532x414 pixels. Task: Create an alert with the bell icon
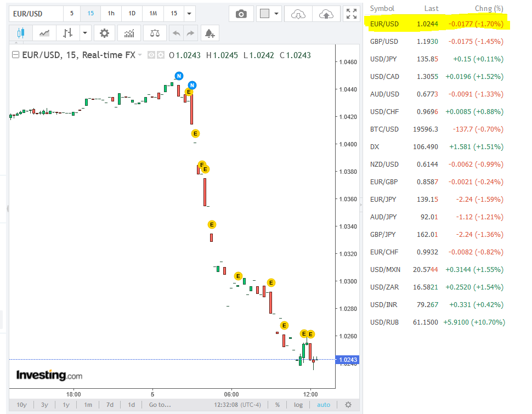pos(210,33)
